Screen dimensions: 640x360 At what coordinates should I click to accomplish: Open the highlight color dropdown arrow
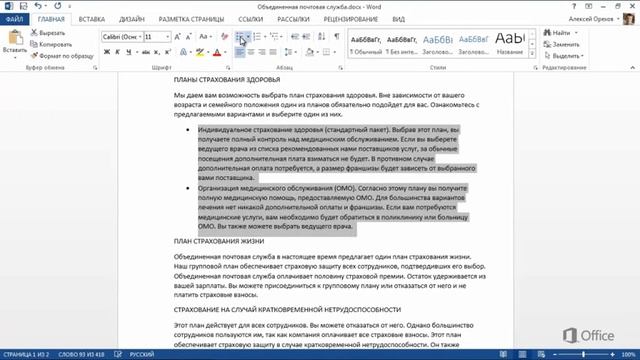[208, 52]
